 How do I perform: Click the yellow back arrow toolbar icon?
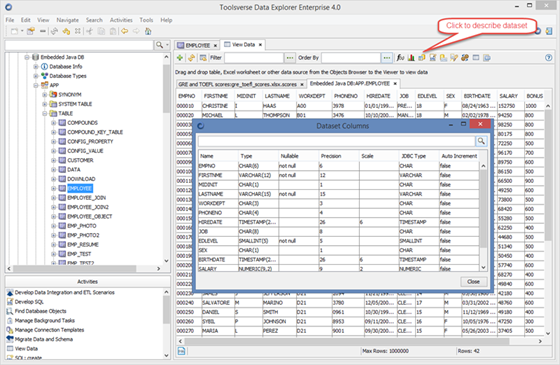124,31
